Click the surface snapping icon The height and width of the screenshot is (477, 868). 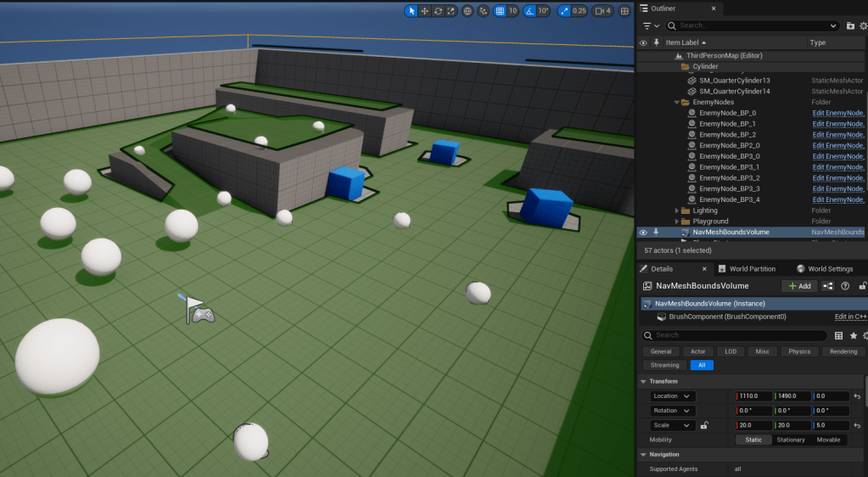tap(484, 11)
